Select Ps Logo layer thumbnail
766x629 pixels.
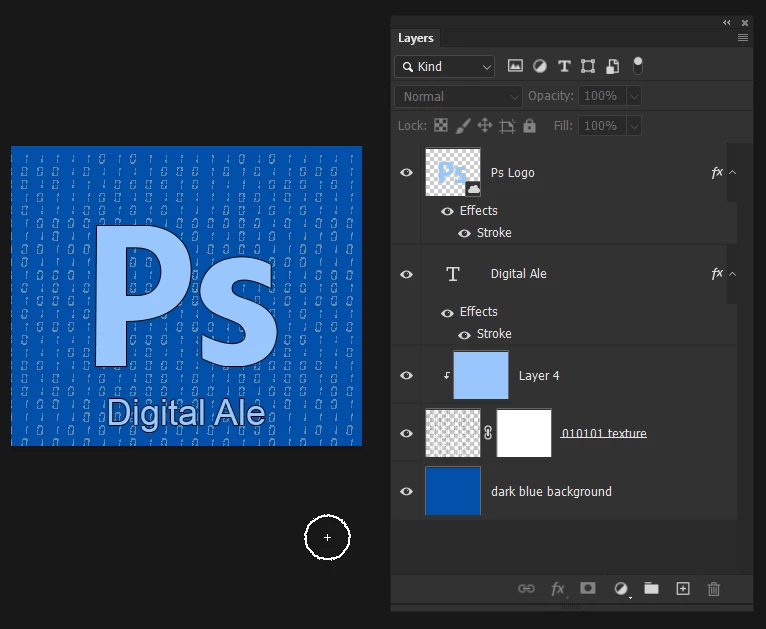(x=453, y=172)
